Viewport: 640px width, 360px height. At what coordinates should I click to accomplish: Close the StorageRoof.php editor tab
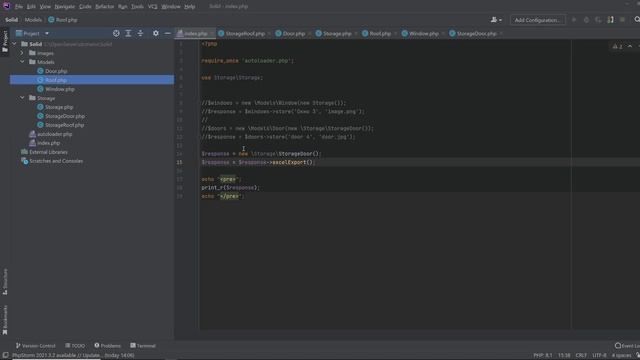click(269, 34)
